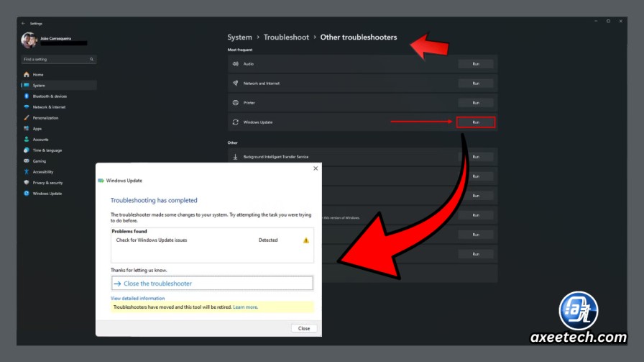
Task: Click the Find a setting search box
Action: click(59, 59)
